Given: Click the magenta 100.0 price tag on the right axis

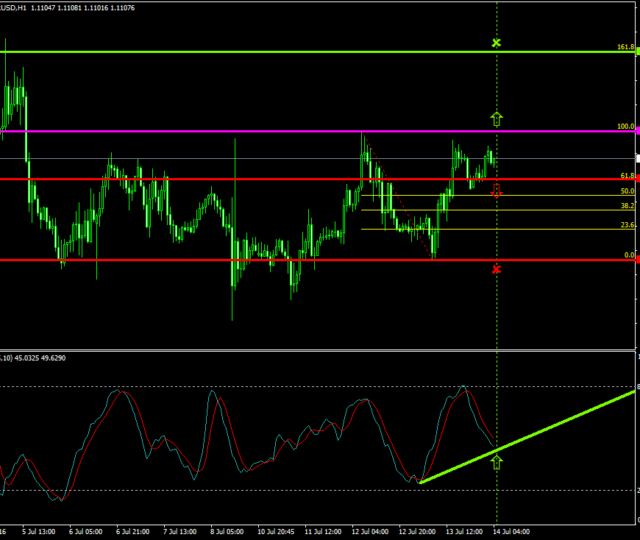Looking at the screenshot, I should click(x=636, y=130).
